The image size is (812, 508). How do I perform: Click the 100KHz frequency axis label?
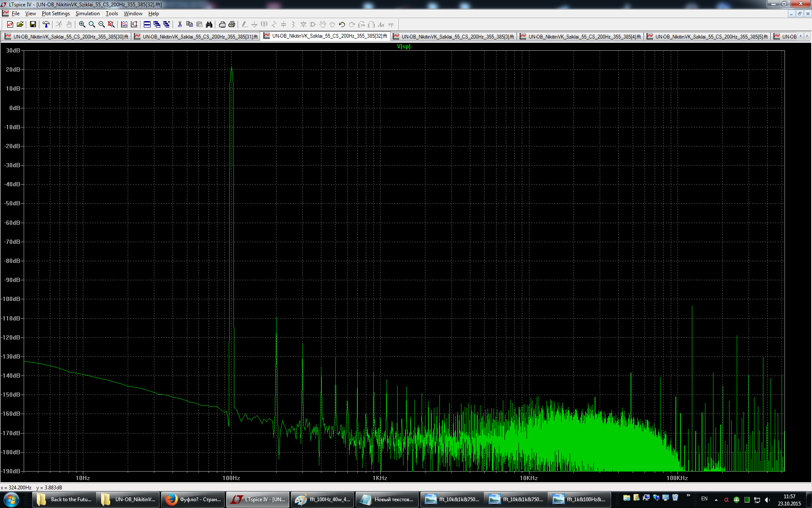pos(677,478)
